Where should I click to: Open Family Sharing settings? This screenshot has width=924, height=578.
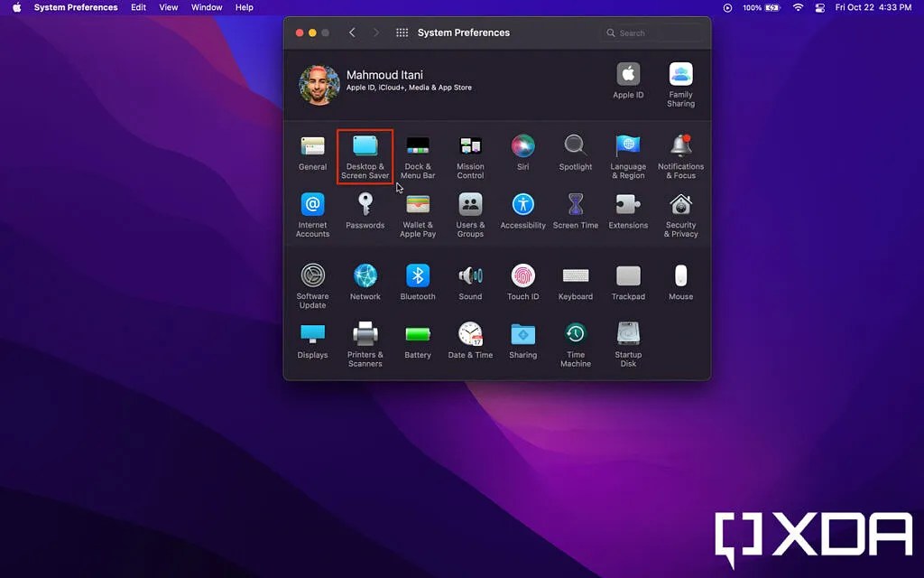point(680,81)
